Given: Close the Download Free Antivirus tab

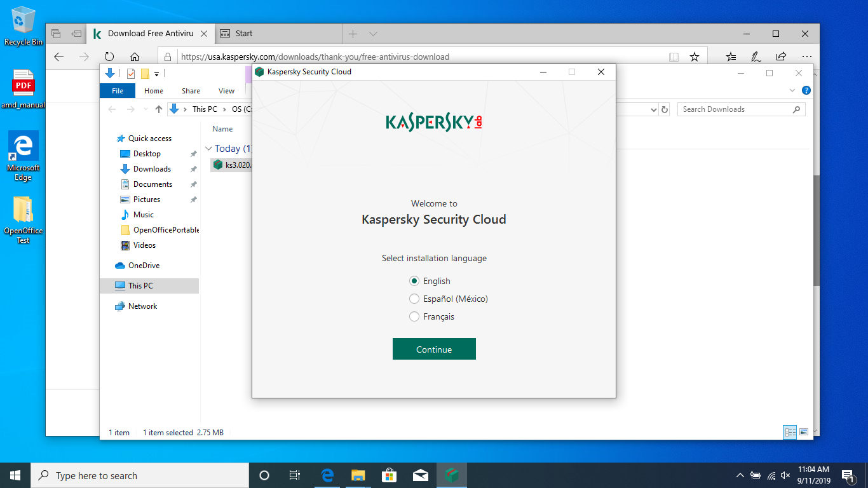Looking at the screenshot, I should (204, 34).
